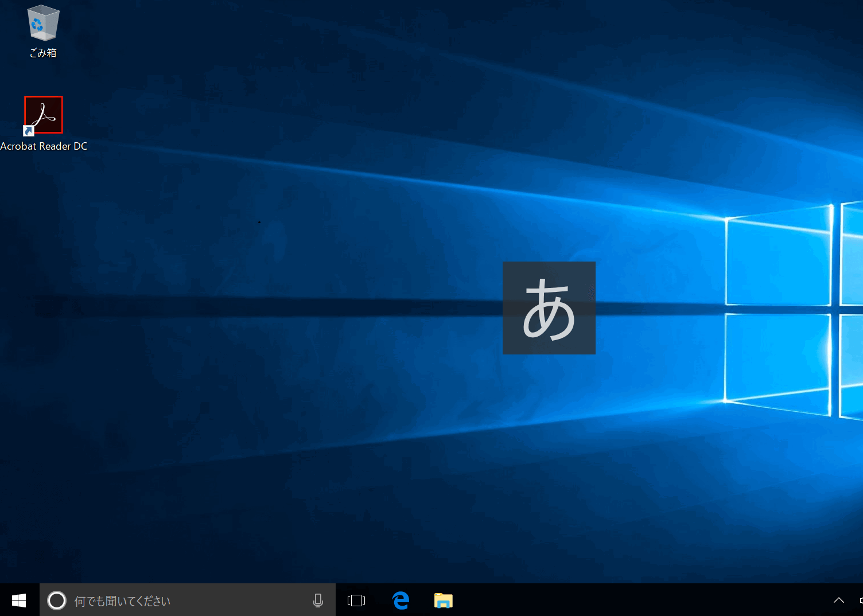Click the Acrobat Reader DC label text
Image resolution: width=863 pixels, height=616 pixels.
(x=44, y=146)
